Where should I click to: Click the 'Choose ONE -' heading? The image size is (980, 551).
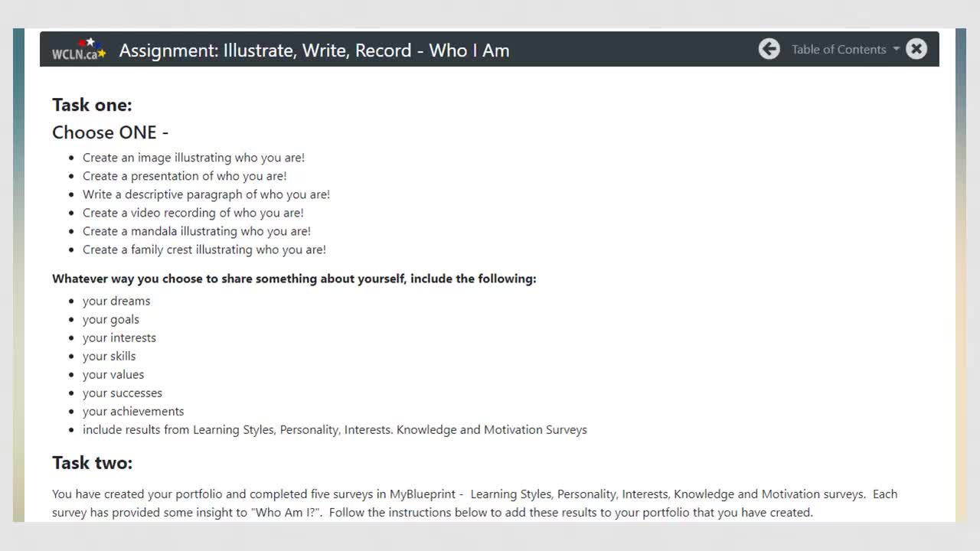[x=110, y=132]
